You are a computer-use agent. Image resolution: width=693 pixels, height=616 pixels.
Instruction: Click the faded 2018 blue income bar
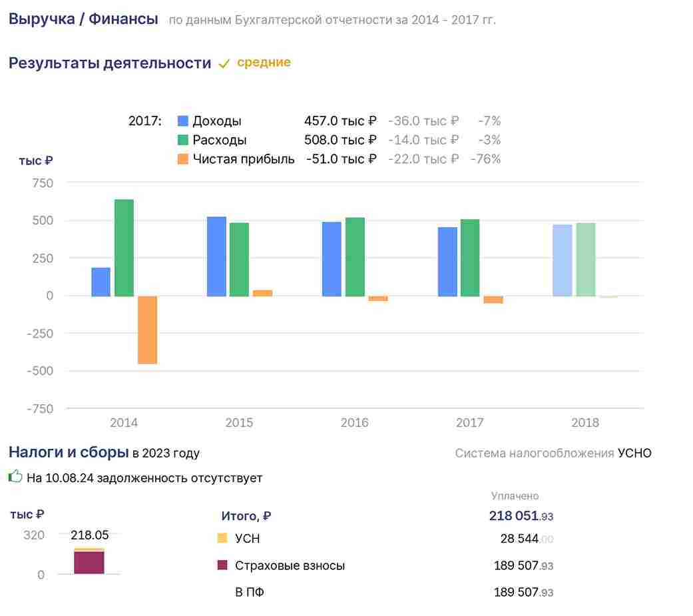pyautogui.click(x=563, y=260)
